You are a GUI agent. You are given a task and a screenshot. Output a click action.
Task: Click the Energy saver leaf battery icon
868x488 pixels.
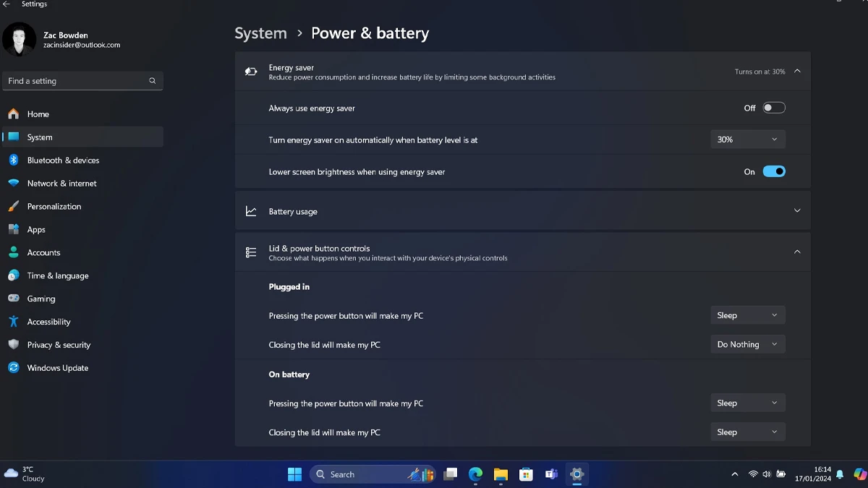251,72
